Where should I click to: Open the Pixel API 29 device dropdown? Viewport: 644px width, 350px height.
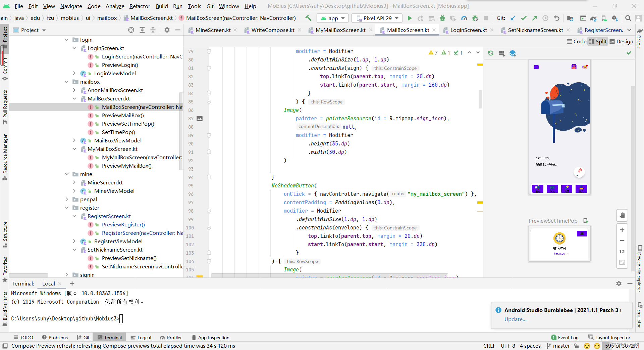[x=377, y=18]
